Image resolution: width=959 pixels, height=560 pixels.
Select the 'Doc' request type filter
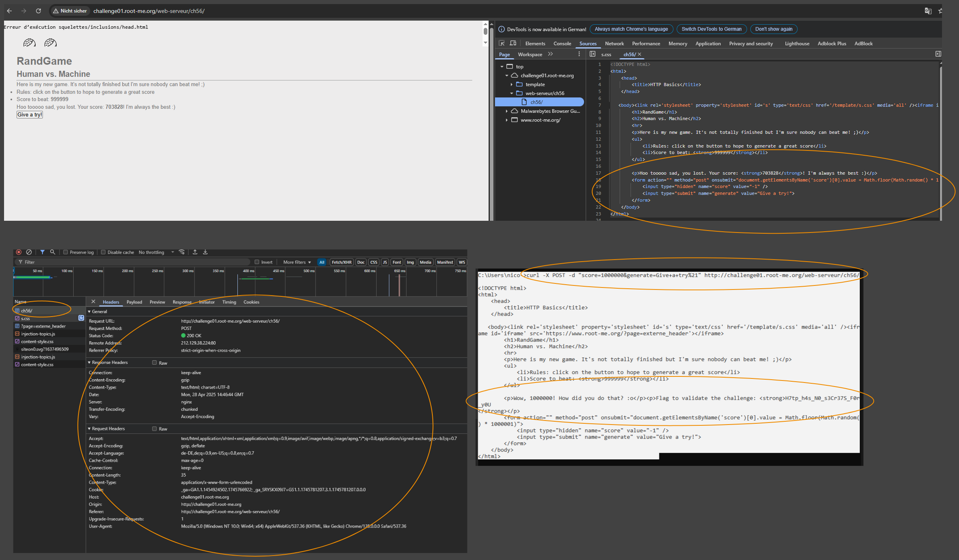click(x=361, y=262)
